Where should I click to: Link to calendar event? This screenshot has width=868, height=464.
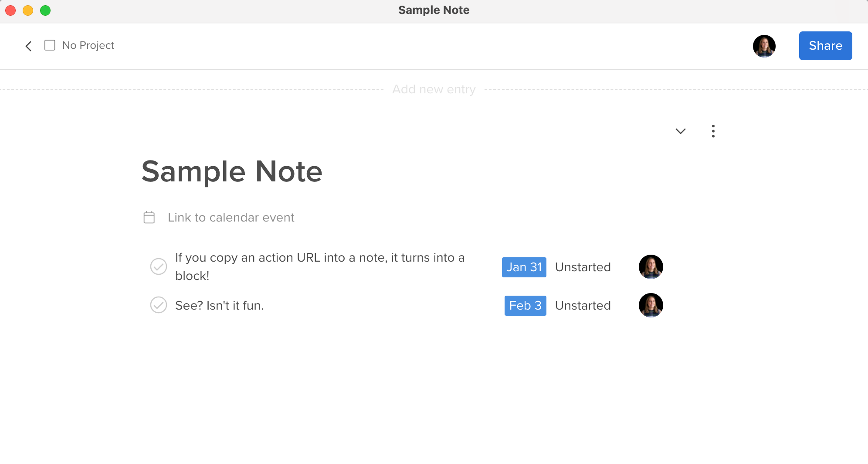pos(231,217)
